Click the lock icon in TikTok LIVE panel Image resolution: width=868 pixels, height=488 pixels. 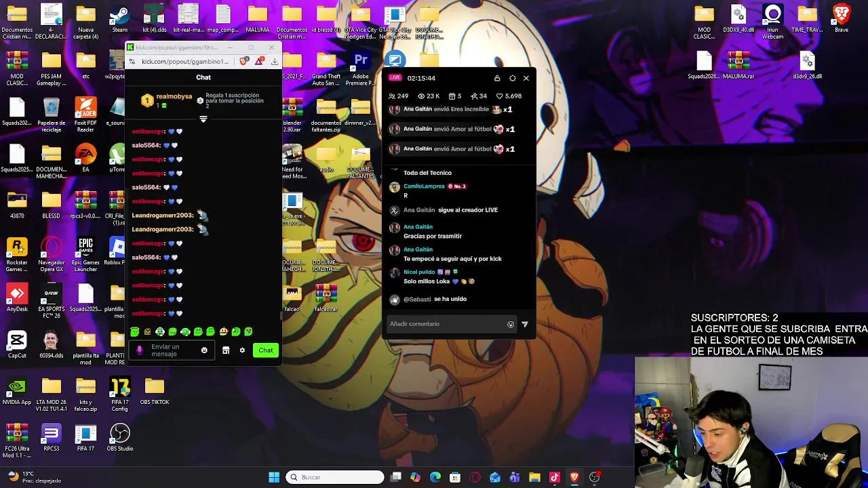tap(497, 78)
